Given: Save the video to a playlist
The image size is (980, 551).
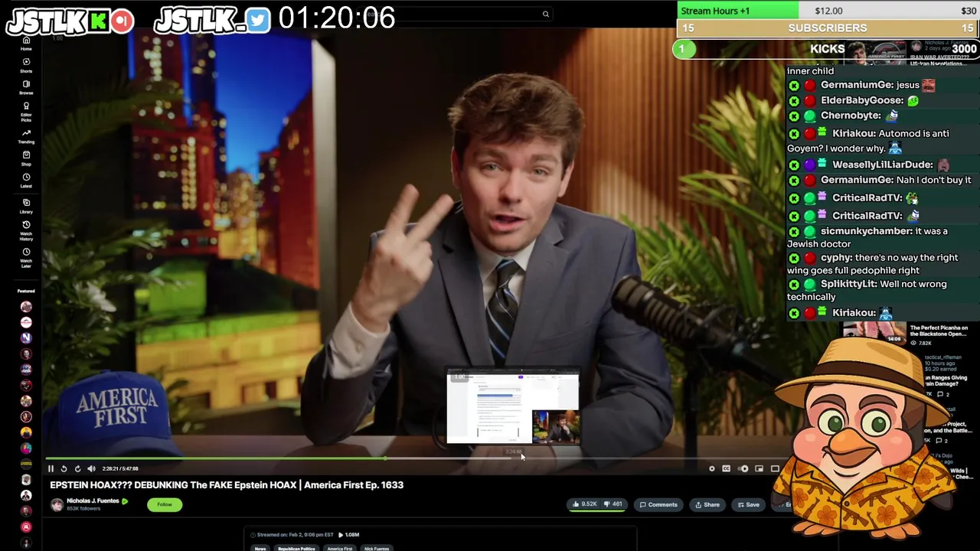Looking at the screenshot, I should (x=748, y=504).
